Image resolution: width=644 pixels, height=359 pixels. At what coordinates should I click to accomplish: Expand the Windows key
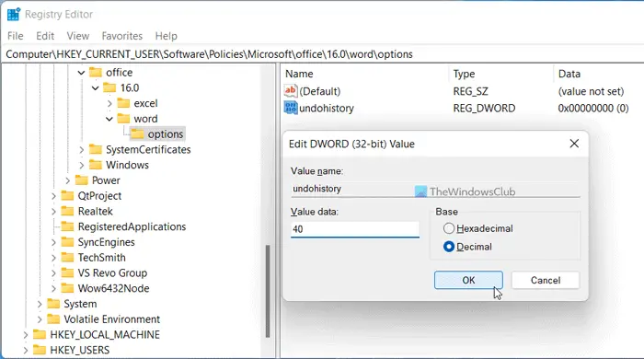[x=81, y=165]
